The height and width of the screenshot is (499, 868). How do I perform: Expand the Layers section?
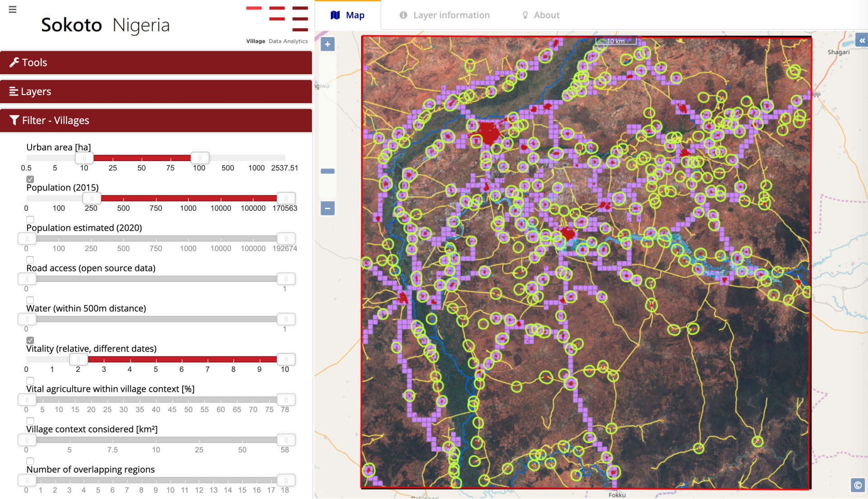click(x=156, y=91)
